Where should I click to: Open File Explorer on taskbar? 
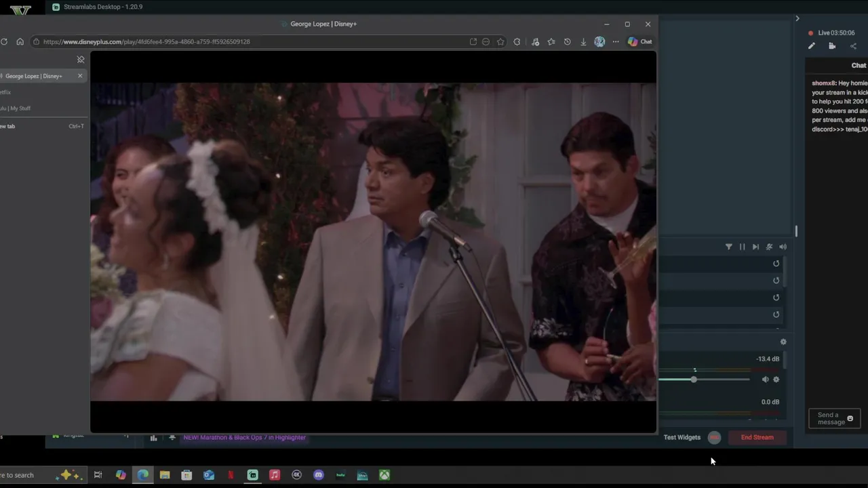165,475
